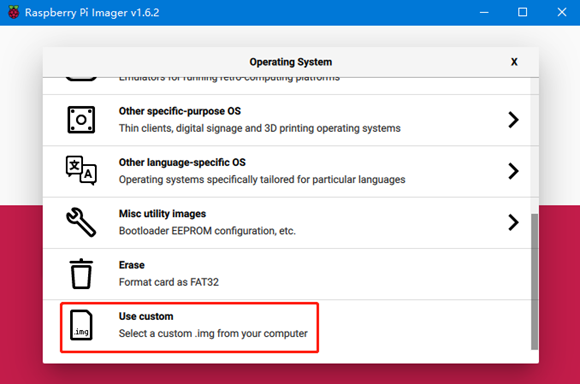Expand Other specific-purpose OS chevron arrow

pos(513,120)
